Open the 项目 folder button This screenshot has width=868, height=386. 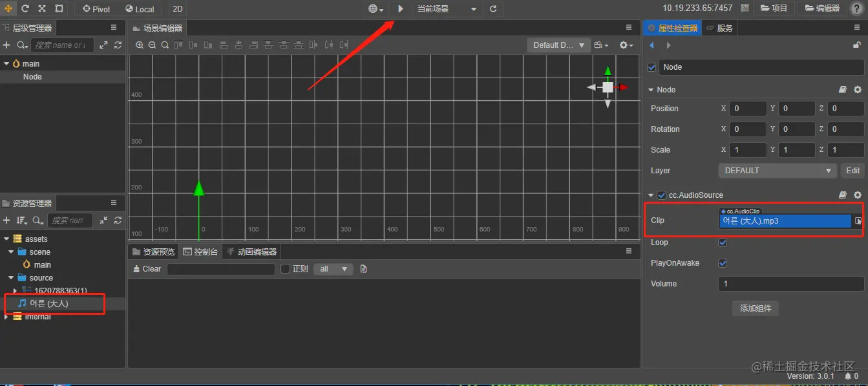[x=774, y=8]
